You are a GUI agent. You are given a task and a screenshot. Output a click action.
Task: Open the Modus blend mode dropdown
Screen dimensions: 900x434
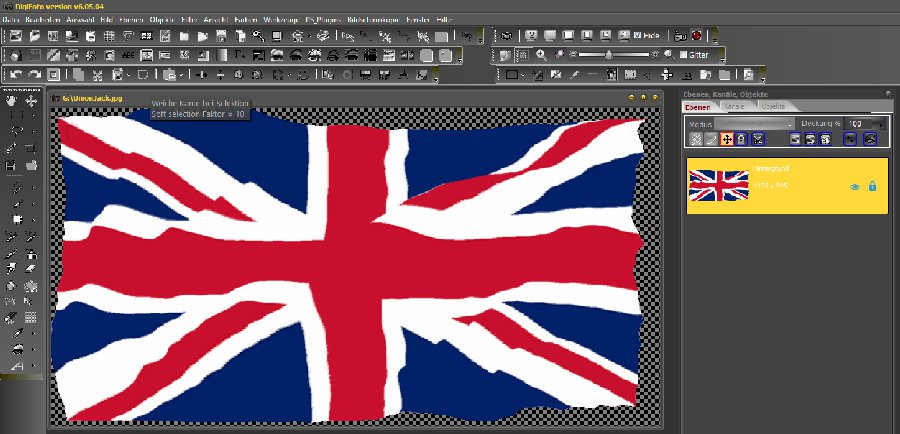click(755, 123)
